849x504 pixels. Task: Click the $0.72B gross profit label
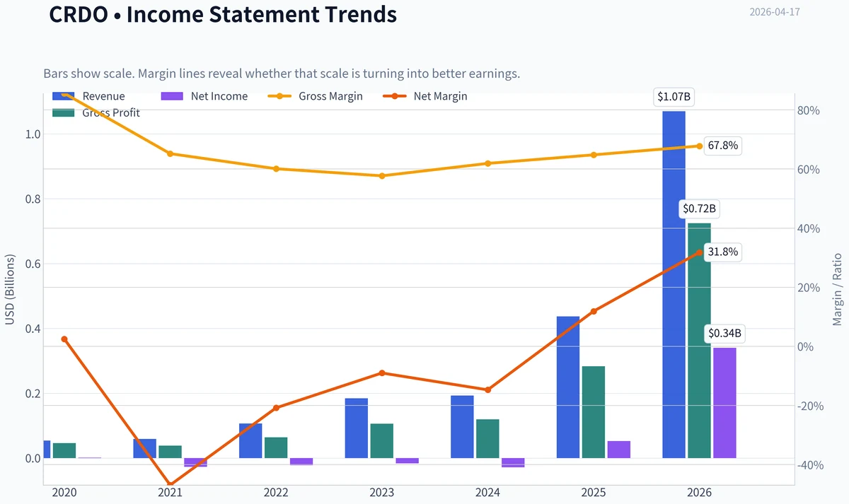[x=699, y=209]
